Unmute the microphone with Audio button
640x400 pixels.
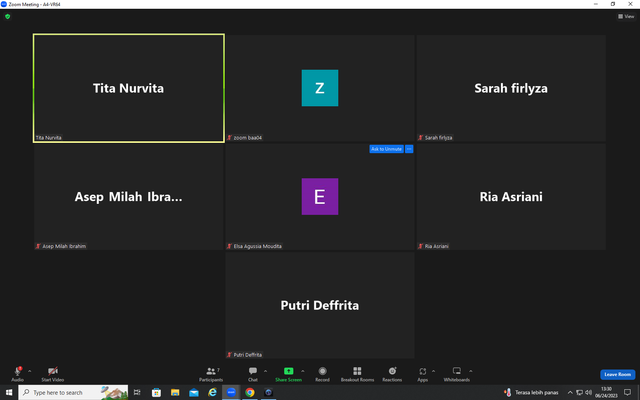click(18, 373)
